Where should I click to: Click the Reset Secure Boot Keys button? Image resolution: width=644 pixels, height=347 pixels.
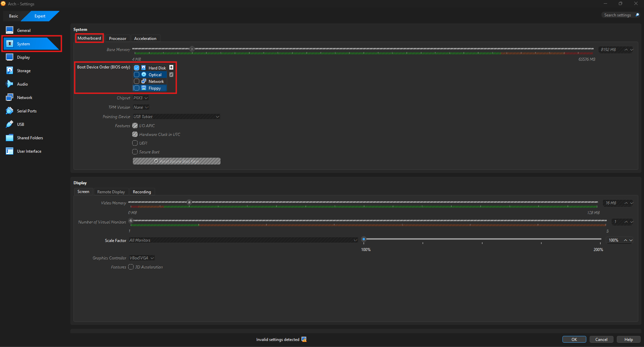pyautogui.click(x=177, y=161)
